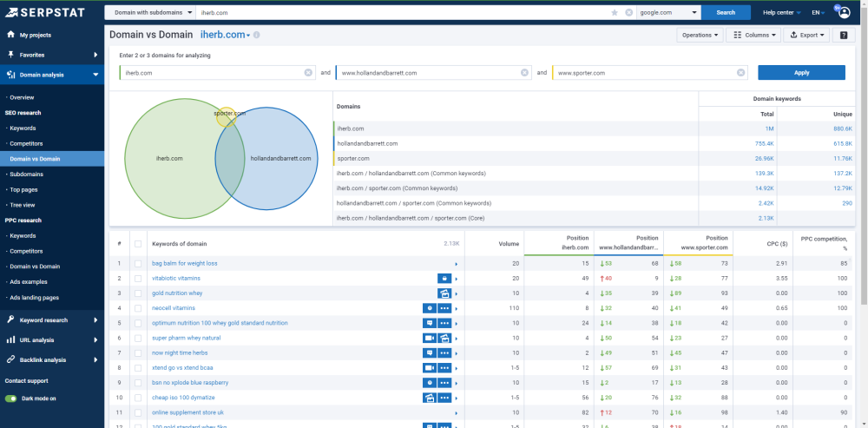Click question icon for neocell vitamins
Screen dimensions: 868x428
click(430, 308)
